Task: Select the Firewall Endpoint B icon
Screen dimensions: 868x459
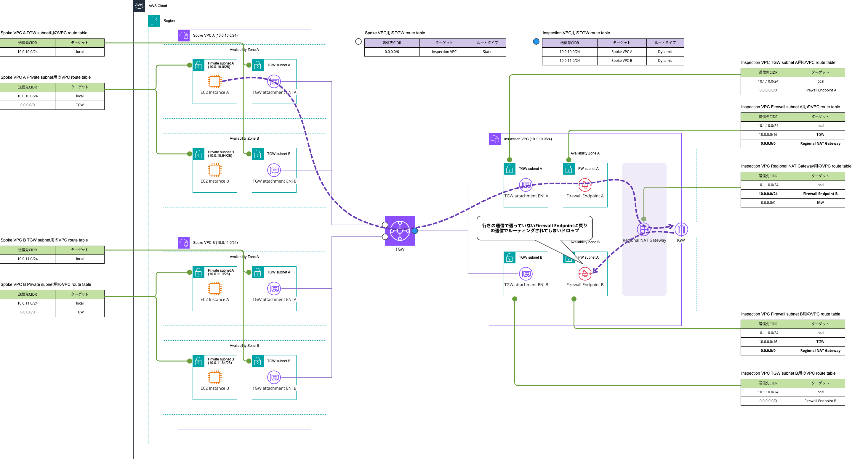Action: tap(585, 274)
